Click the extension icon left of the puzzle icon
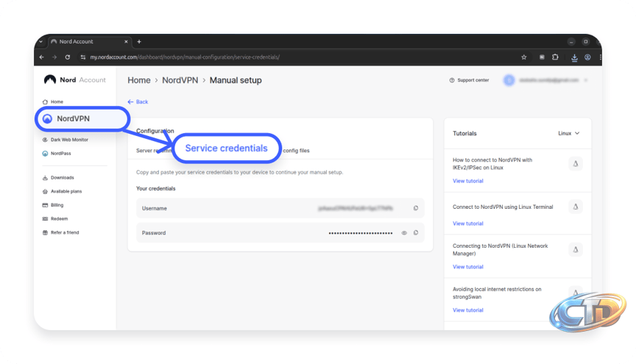The width and height of the screenshot is (636, 364). (542, 57)
